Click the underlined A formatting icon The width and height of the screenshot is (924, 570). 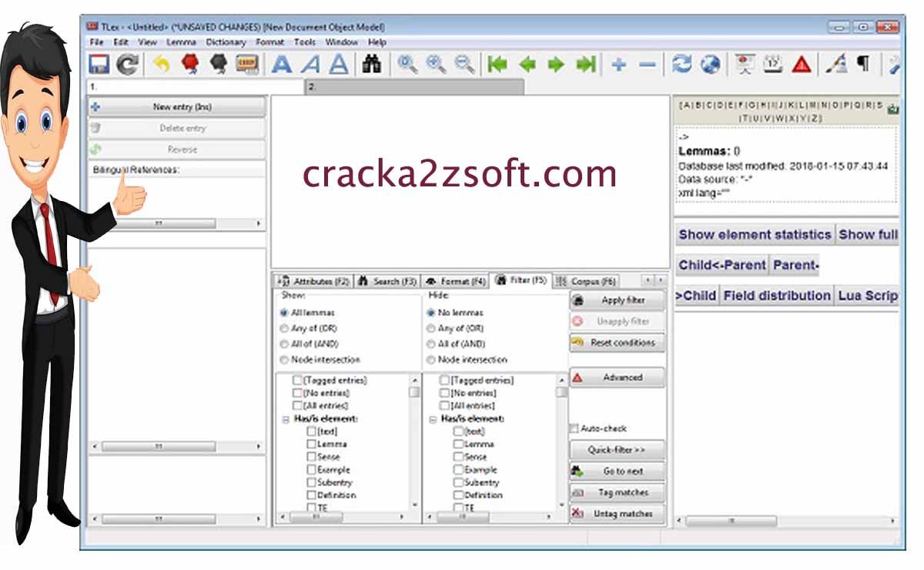339,64
